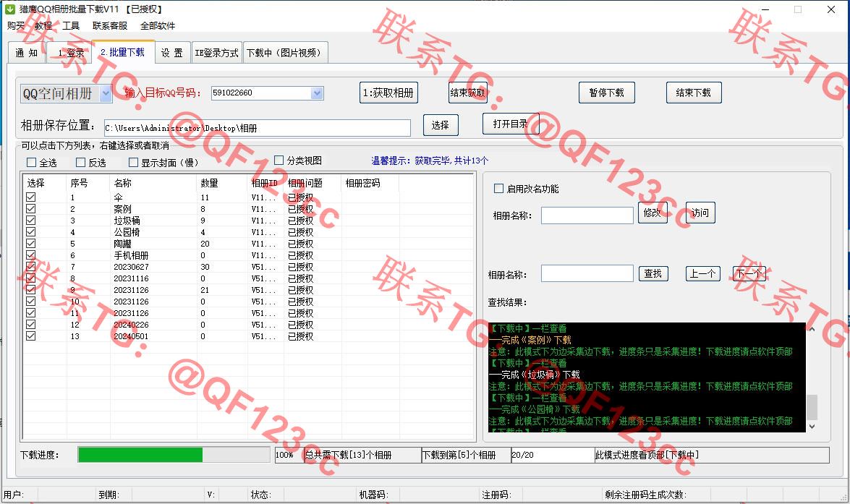Click the 修改 button
Viewport: 850px width, 504px height.
coord(652,213)
